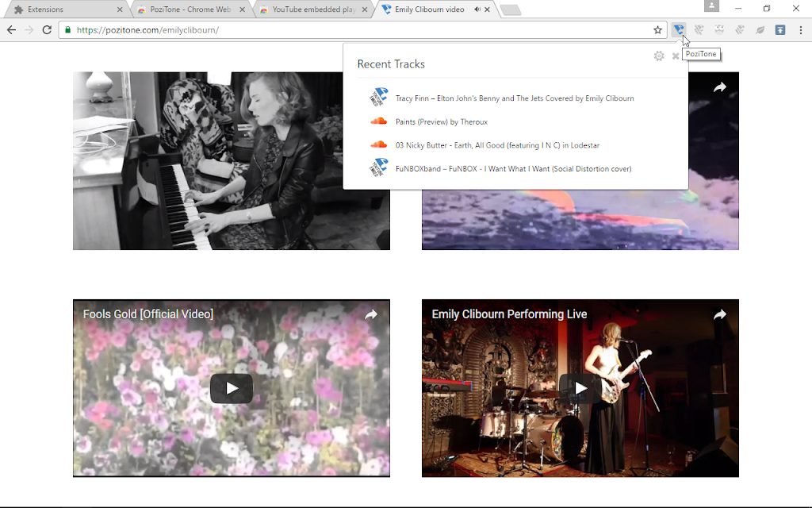Image resolution: width=812 pixels, height=508 pixels.
Task: Select the FuNBOXband I Want What I Want track
Action: pos(513,168)
